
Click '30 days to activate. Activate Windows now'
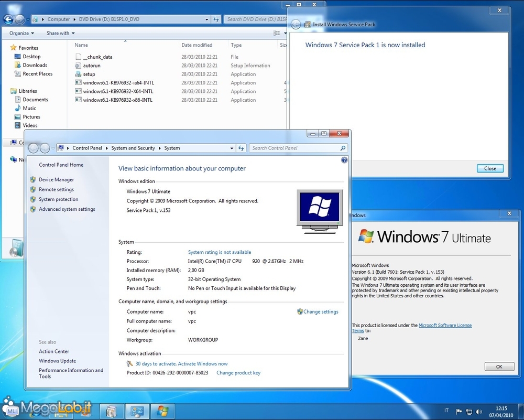181,364
